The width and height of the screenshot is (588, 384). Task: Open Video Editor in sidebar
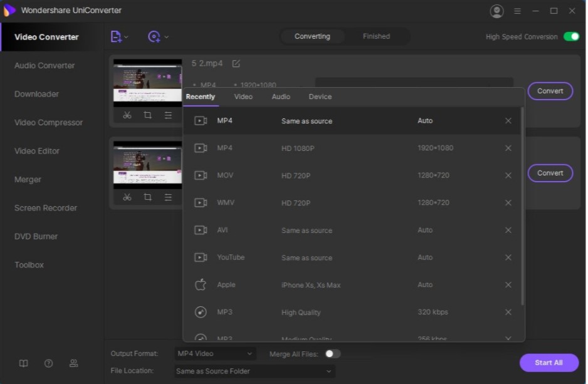pyautogui.click(x=37, y=151)
